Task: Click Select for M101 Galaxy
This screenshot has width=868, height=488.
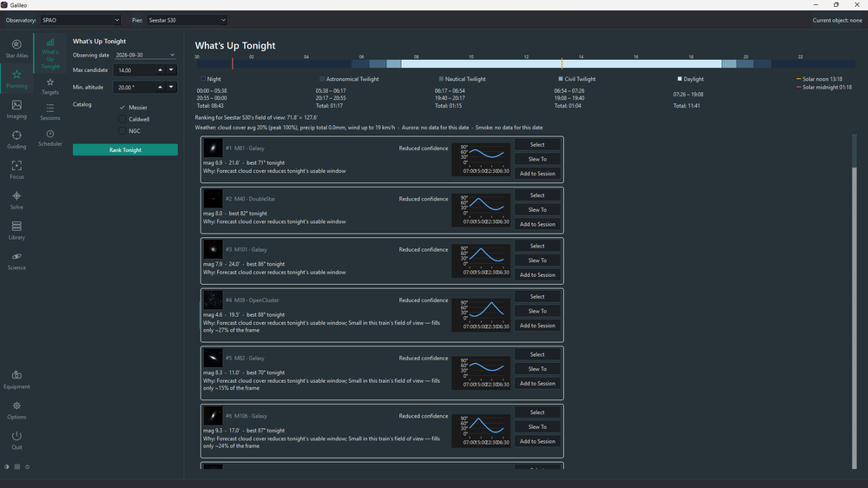Action: (537, 246)
